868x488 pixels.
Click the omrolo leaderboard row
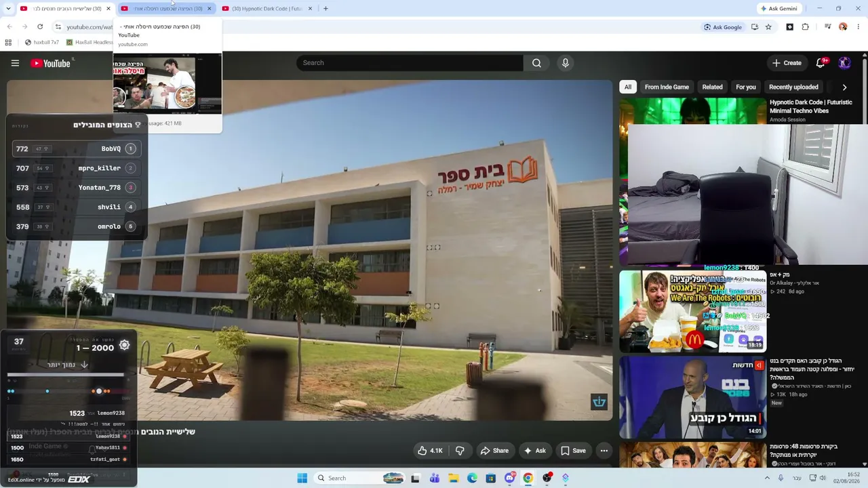tap(76, 226)
